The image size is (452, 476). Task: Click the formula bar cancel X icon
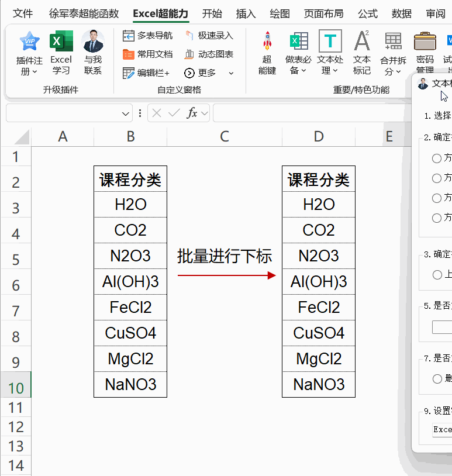point(157,113)
